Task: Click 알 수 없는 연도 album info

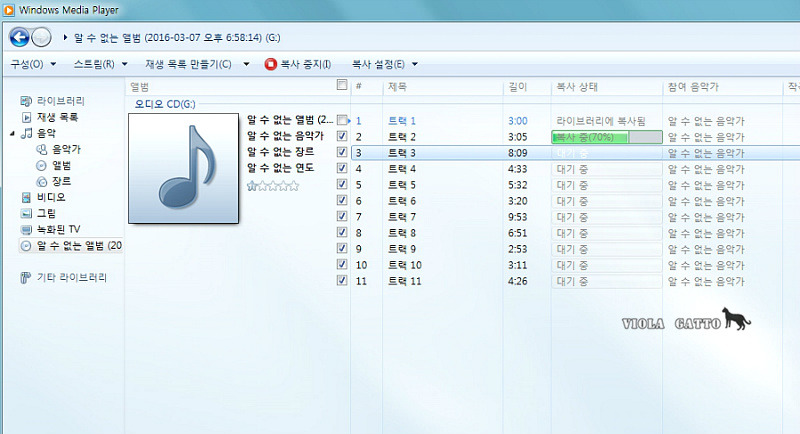Action: point(281,167)
